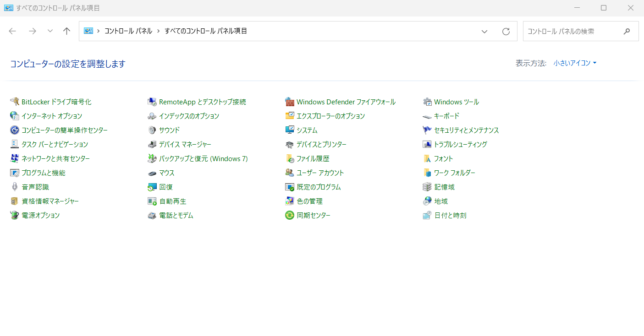Click the address bar Control Panel icon

88,31
